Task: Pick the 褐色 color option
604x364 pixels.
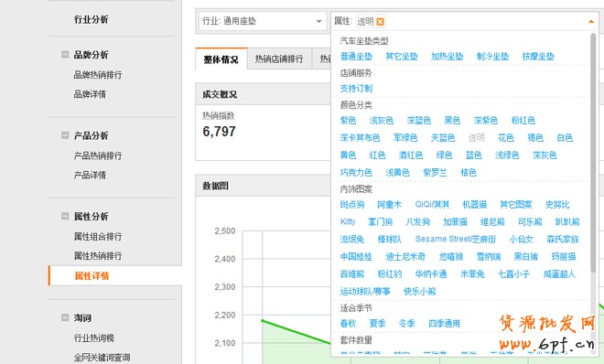Action: [x=535, y=137]
